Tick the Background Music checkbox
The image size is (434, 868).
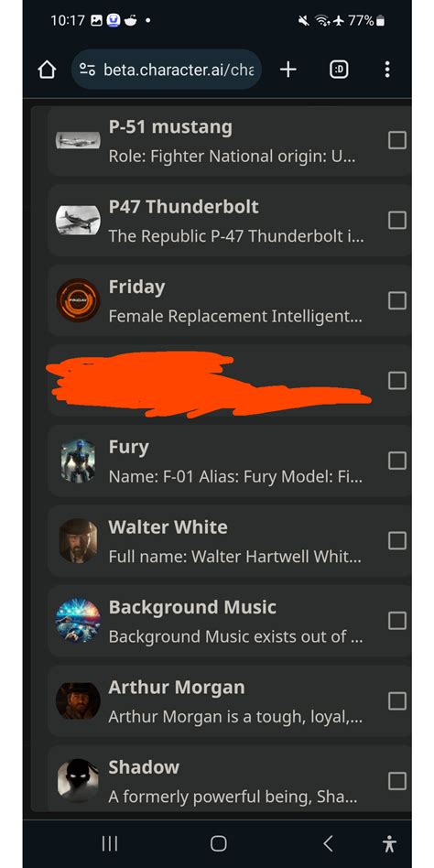click(x=396, y=621)
